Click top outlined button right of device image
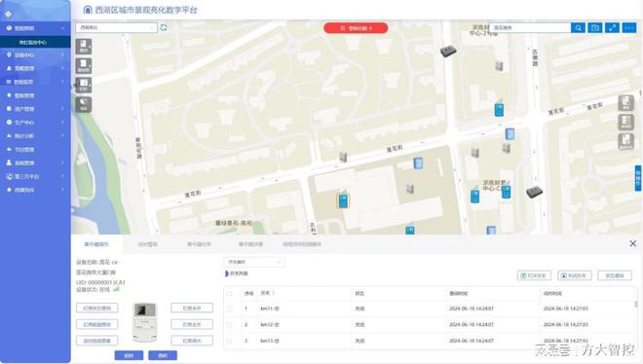The height and width of the screenshot is (364, 643). (x=192, y=308)
